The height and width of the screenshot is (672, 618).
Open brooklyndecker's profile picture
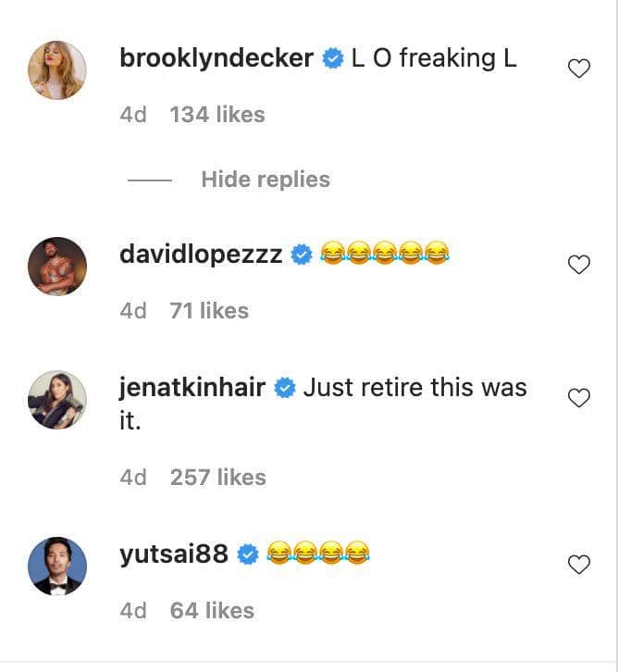click(x=57, y=70)
